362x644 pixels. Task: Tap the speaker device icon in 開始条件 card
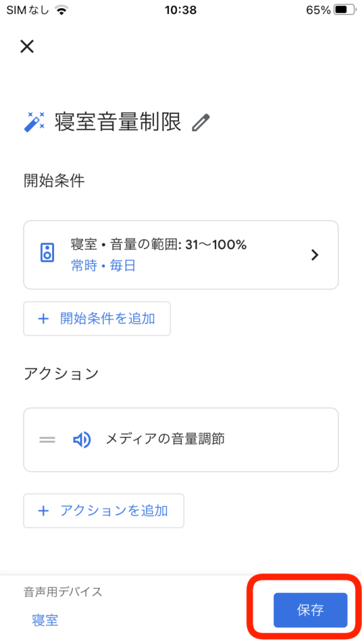point(48,253)
